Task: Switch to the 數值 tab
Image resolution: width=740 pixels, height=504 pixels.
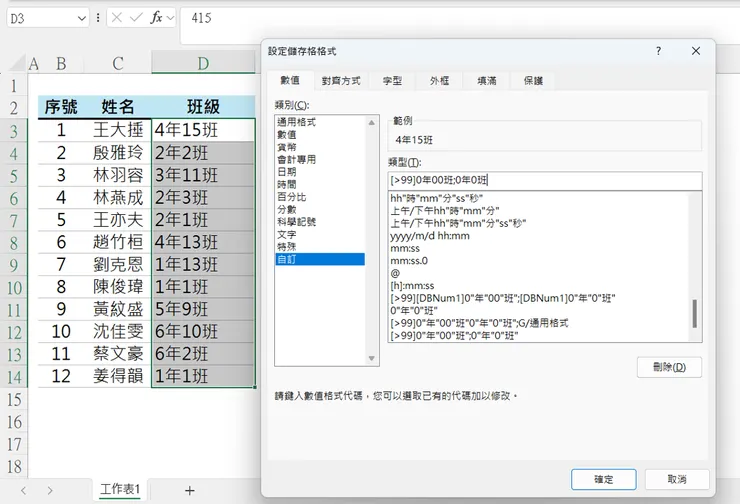Action: [x=290, y=80]
